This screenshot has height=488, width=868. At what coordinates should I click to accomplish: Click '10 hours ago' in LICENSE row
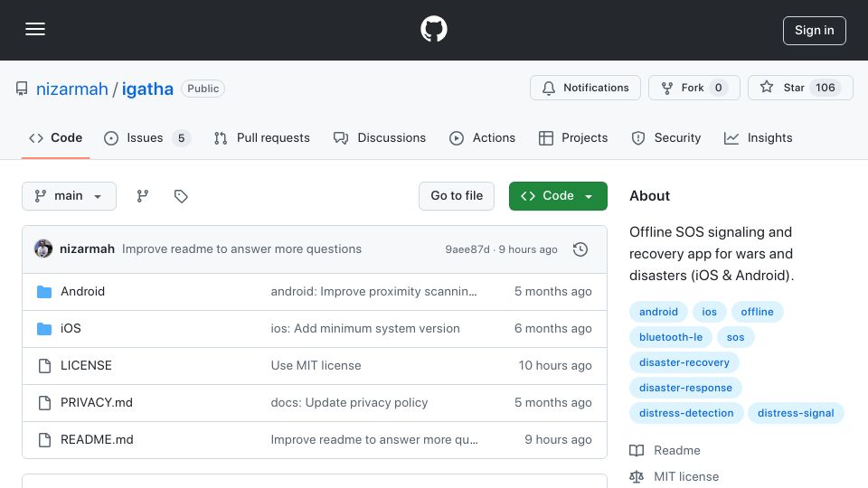[x=554, y=366]
